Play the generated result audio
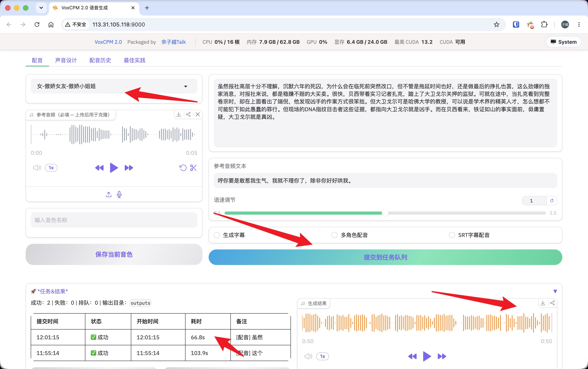 [x=427, y=356]
